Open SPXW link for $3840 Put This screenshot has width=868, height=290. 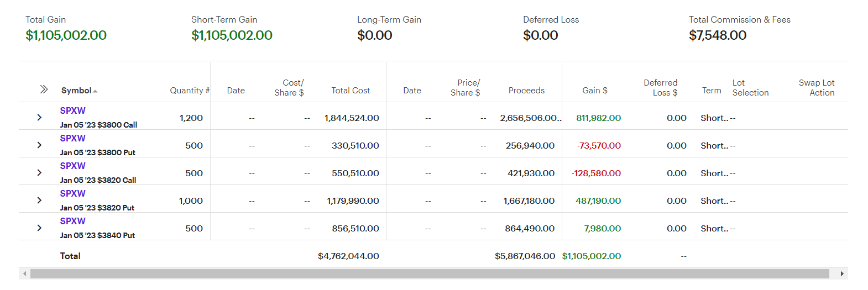73,221
